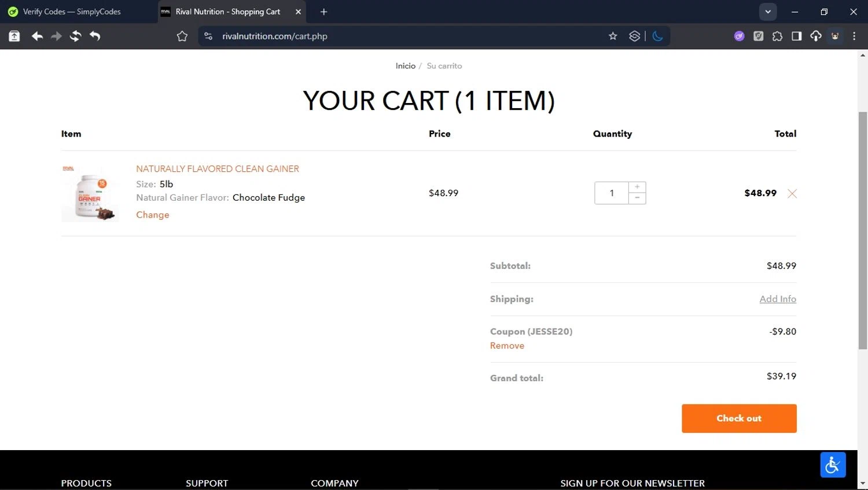Click the Clean Gainer product thumbnail
The image size is (868, 490).
pyautogui.click(x=90, y=192)
